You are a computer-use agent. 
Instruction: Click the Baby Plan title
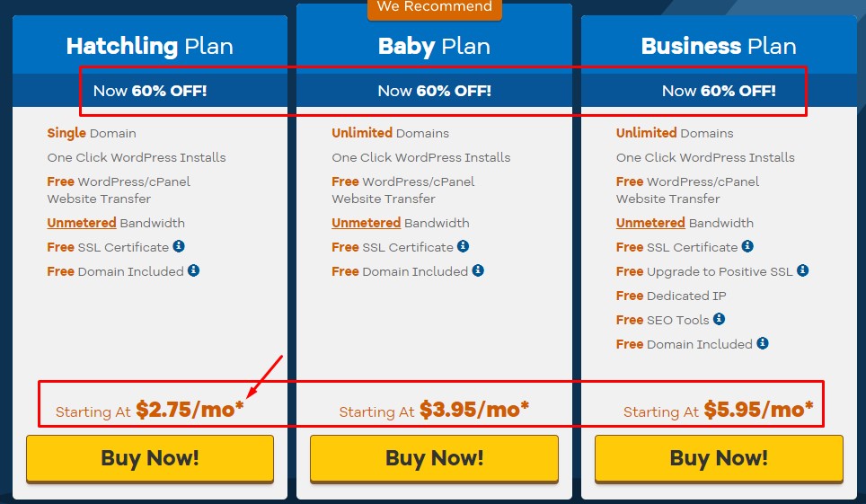pyautogui.click(x=434, y=46)
